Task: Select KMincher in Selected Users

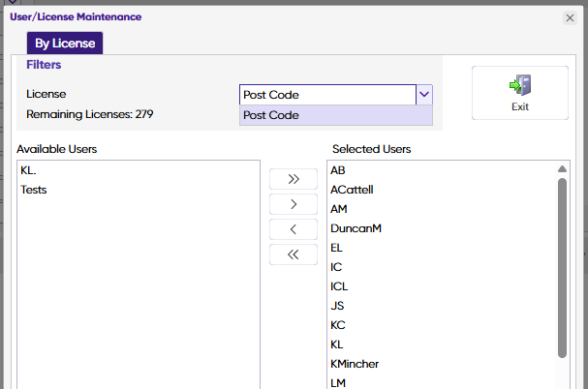Action: click(x=355, y=364)
